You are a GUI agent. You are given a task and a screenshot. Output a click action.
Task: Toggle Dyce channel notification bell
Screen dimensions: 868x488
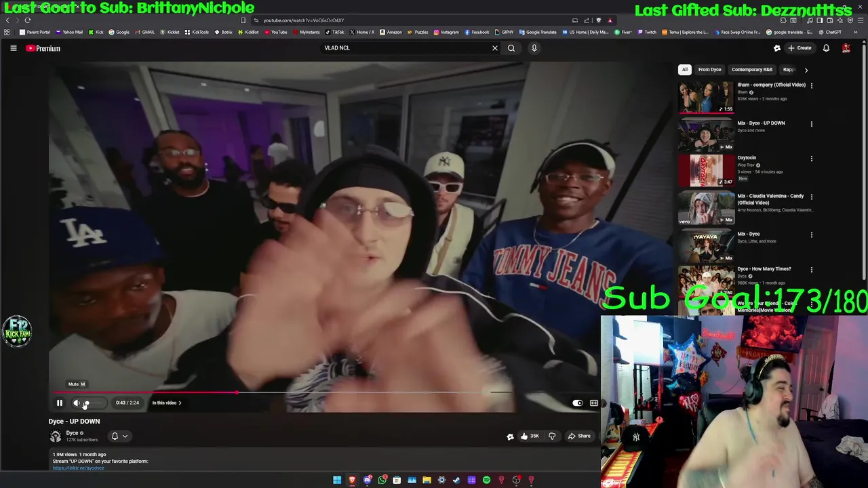pos(115,436)
